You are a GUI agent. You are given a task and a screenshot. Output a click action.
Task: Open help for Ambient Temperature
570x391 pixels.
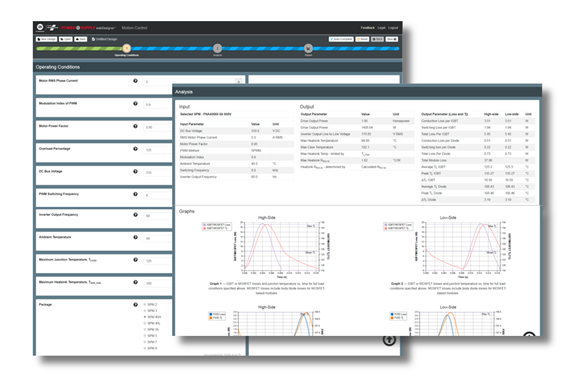pyautogui.click(x=135, y=237)
